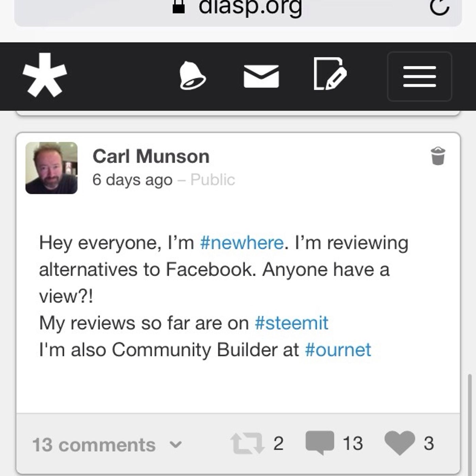This screenshot has height=476, width=476.
Task: Reload the page in browser
Action: click(439, 7)
